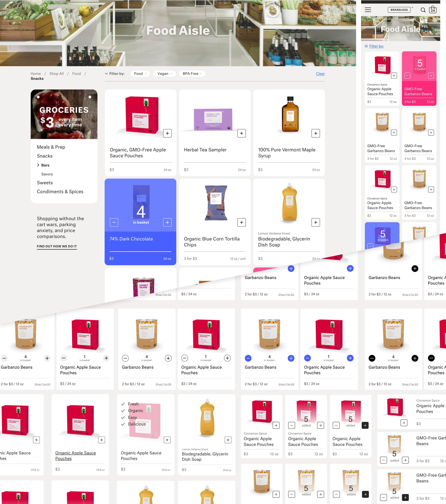Viewport: 446px width, 504px height.
Task: Click black minus on Garbanzo Beans card
Action: [x=372, y=358]
